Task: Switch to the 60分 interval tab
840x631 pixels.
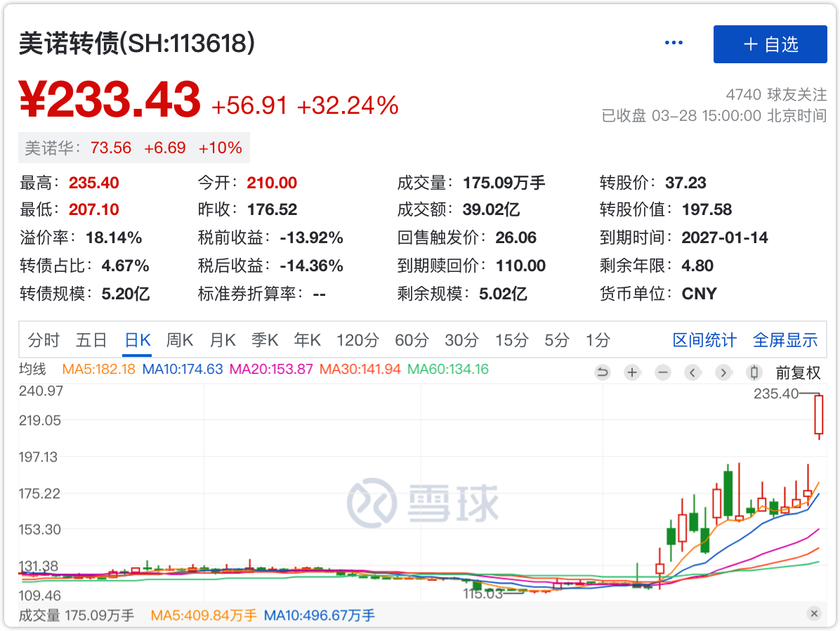Action: click(412, 341)
